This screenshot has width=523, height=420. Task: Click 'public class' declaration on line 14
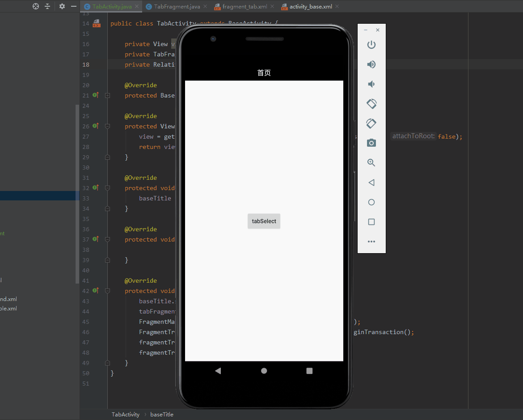(x=132, y=23)
